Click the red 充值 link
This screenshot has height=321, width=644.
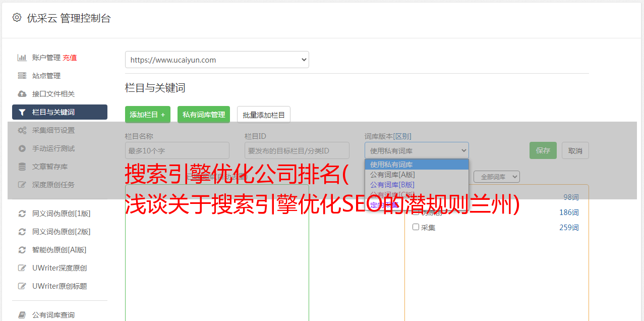coord(70,58)
